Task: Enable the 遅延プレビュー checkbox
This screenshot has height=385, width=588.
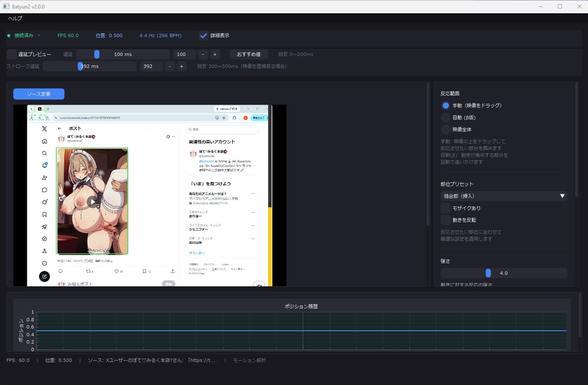Action: (x=12, y=54)
